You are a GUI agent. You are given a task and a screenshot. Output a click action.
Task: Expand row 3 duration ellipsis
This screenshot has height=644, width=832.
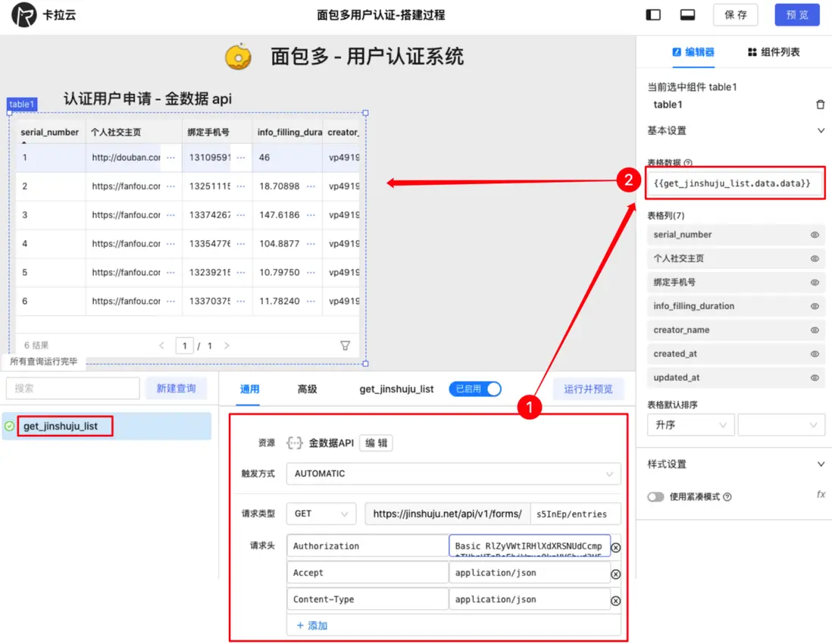point(311,215)
